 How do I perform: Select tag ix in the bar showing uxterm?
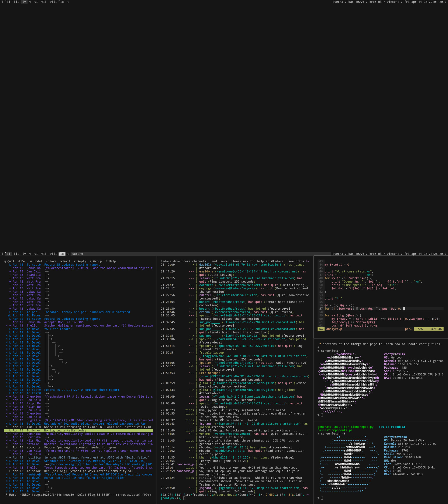pos(62,254)
